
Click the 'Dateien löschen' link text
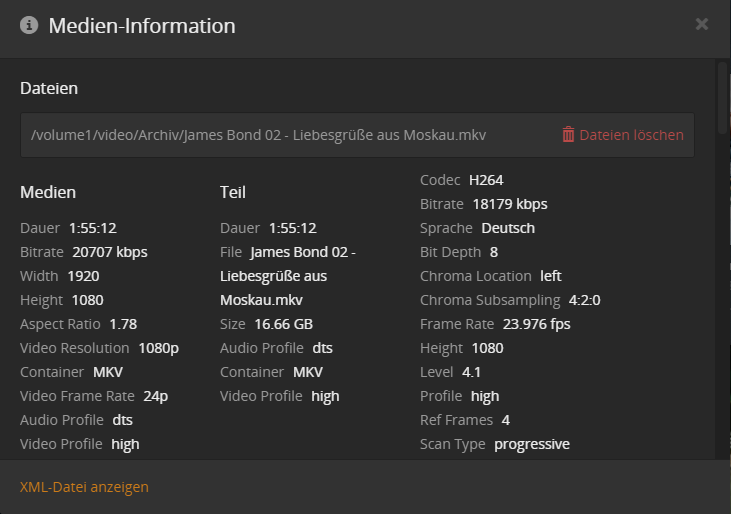click(631, 134)
